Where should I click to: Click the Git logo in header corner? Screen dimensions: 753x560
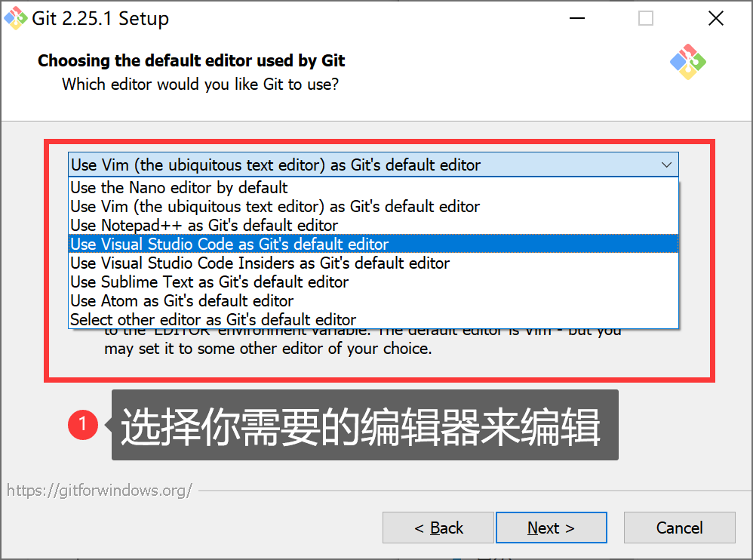point(687,62)
